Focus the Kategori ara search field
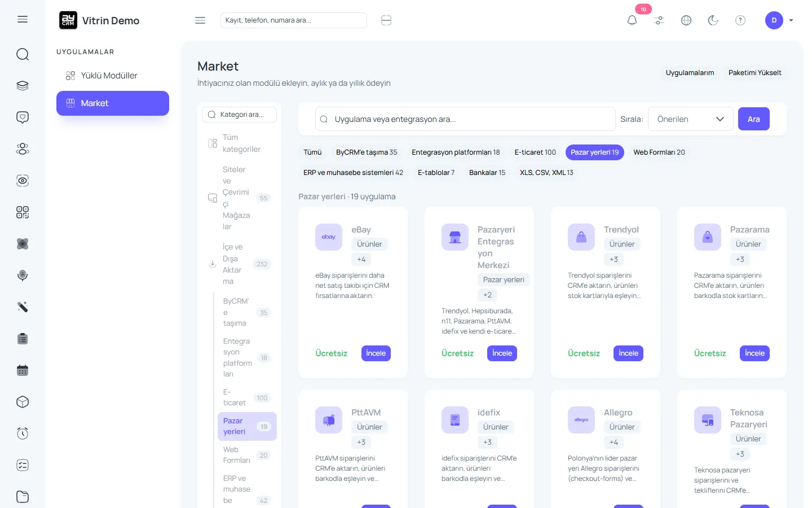Viewport: 812px width, 508px height. (240, 115)
